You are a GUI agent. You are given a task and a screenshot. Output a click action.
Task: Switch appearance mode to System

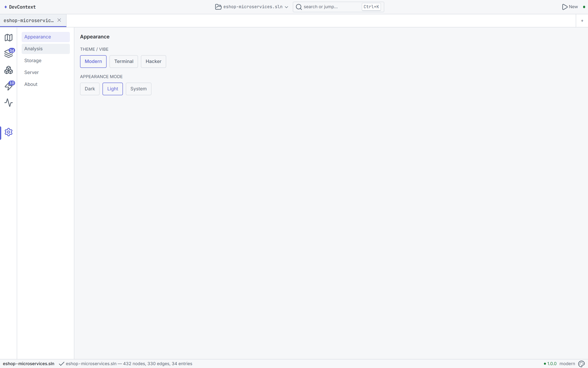pyautogui.click(x=138, y=89)
